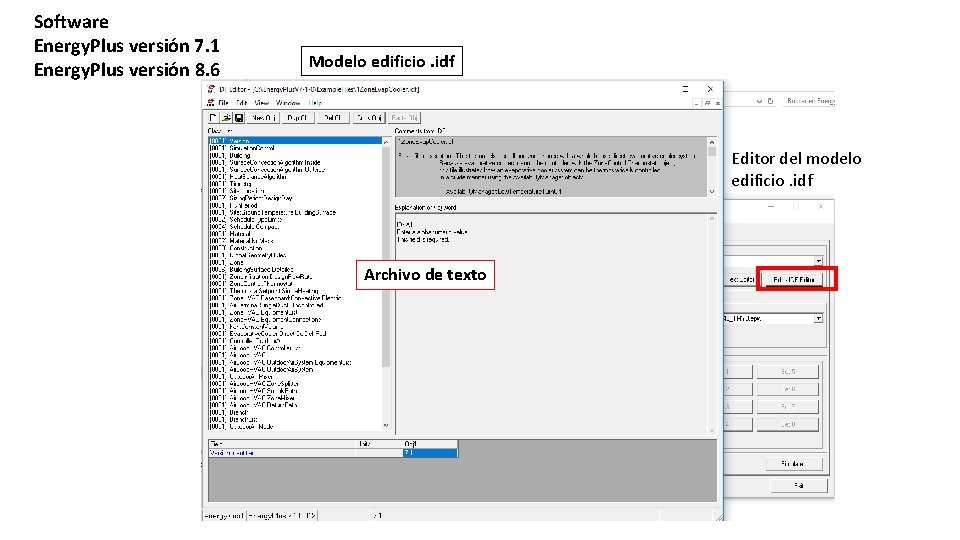Select the Construction class row

[x=295, y=248]
